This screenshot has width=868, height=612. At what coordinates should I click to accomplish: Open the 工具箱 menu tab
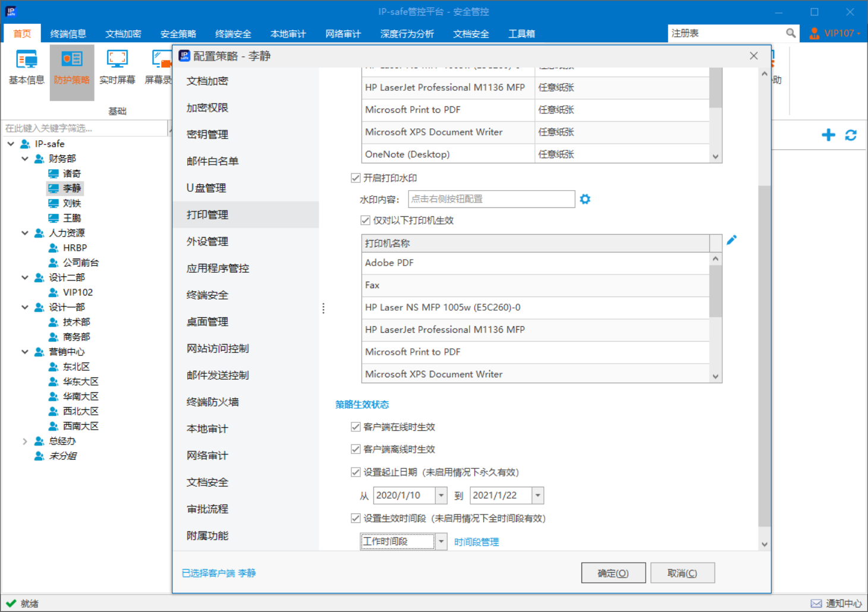[522, 34]
